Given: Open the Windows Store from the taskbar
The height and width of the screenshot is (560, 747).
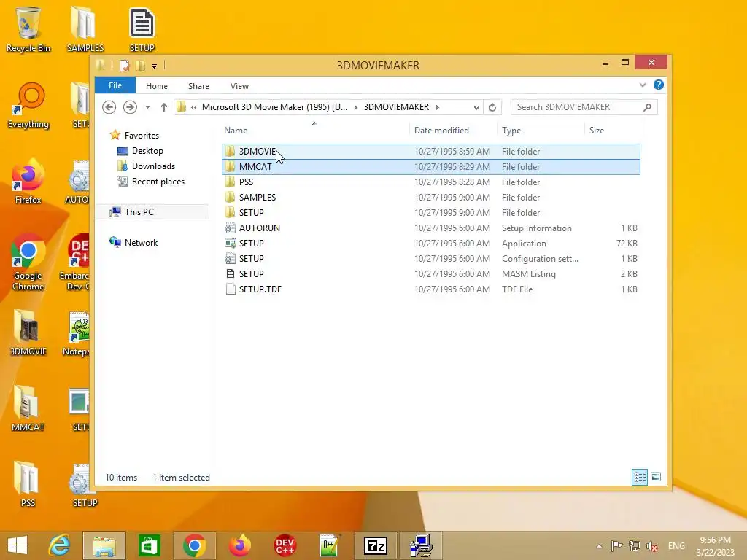Looking at the screenshot, I should [149, 545].
